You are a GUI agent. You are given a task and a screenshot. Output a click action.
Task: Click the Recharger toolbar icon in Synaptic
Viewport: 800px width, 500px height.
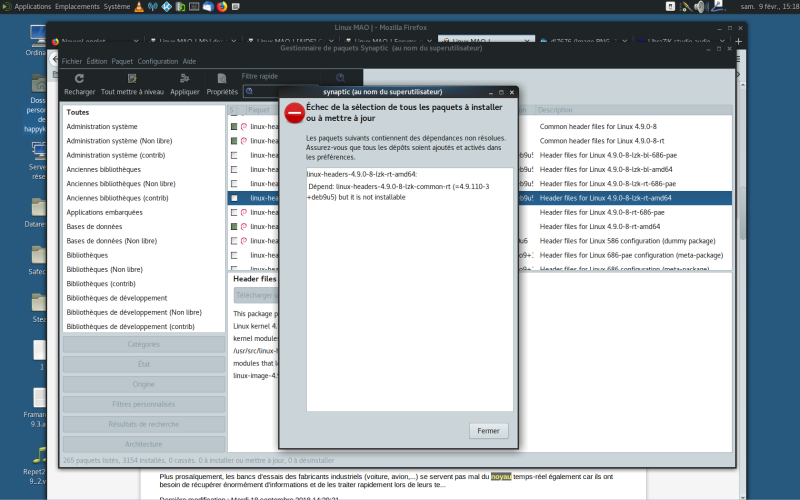[79, 79]
